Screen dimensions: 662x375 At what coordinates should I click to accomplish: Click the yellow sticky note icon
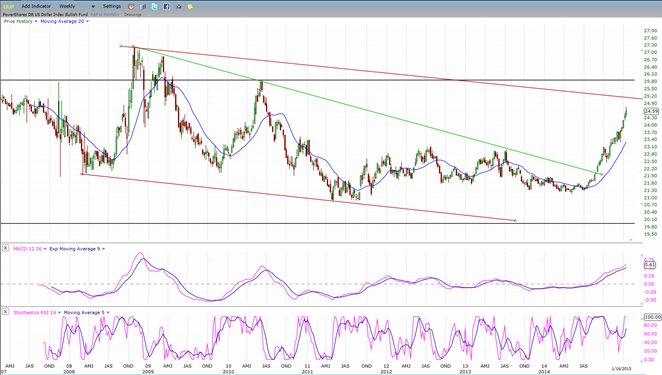coord(190,7)
